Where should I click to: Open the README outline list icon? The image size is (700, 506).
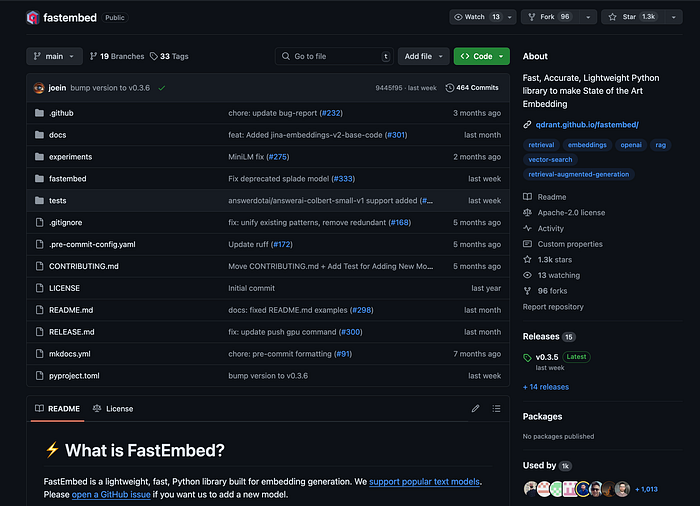coord(496,409)
